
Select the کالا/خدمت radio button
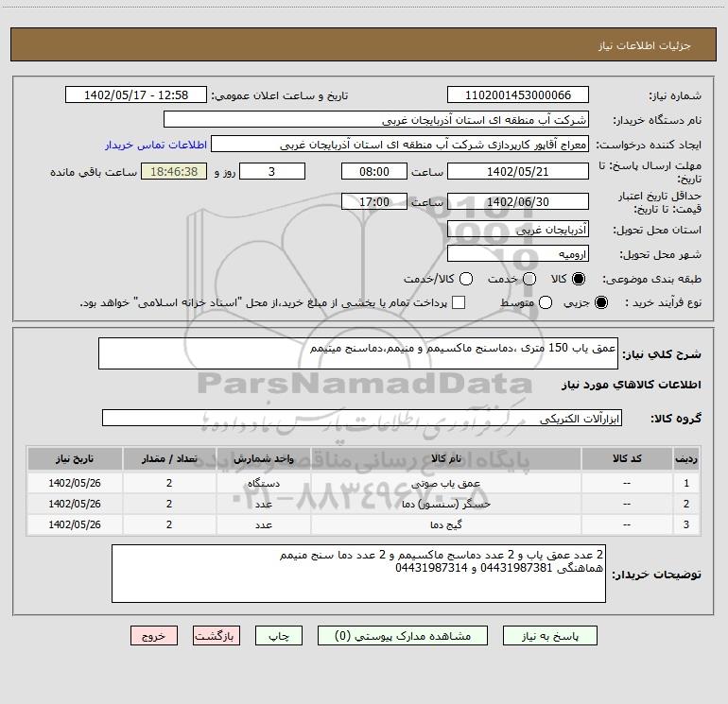click(x=466, y=279)
